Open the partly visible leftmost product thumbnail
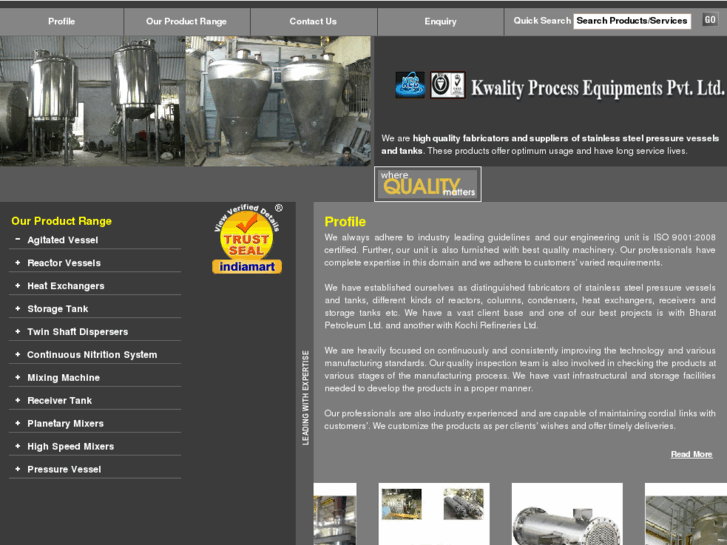Screen dimensions: 727x545 [x=335, y=514]
